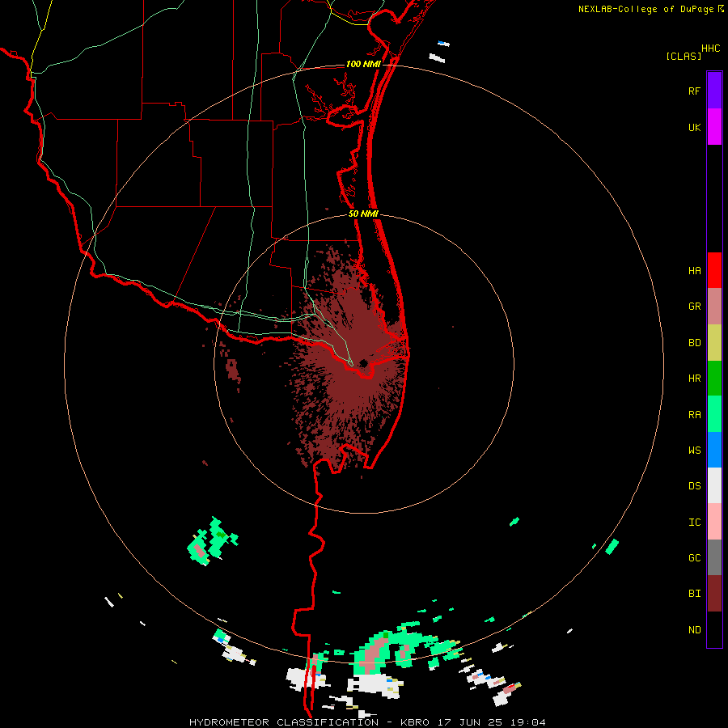Click the 'WS' legend label
Image resolution: width=728 pixels, height=728 pixels.
[695, 451]
